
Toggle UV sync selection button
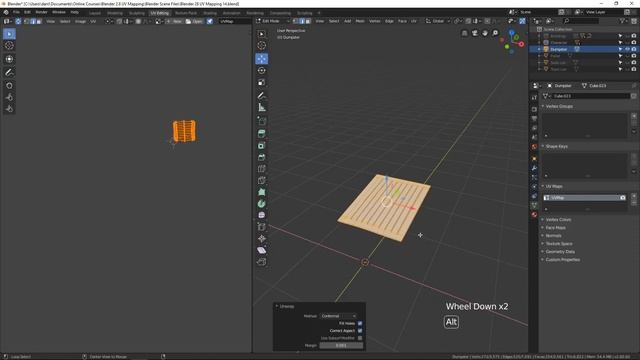tap(18, 21)
